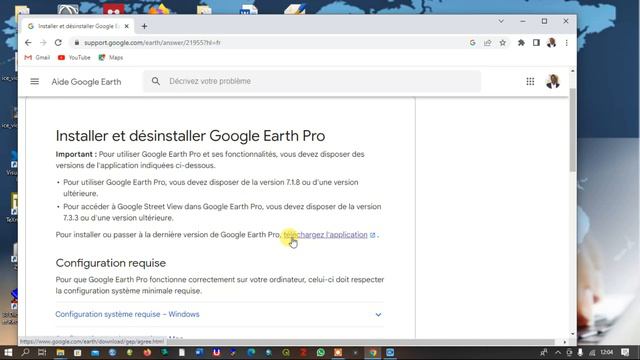
Task: Go forward with the forward arrow
Action: 43,42
